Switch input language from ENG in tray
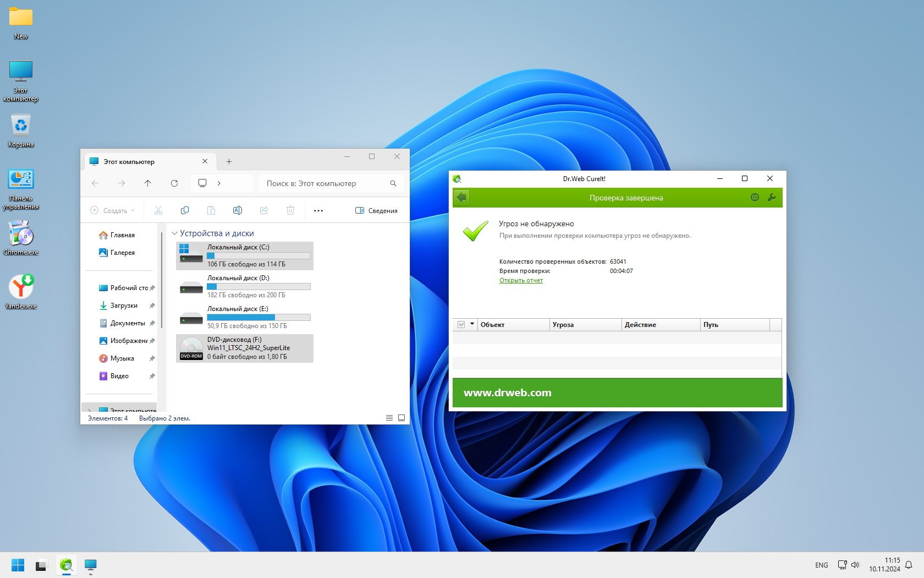 click(821, 565)
